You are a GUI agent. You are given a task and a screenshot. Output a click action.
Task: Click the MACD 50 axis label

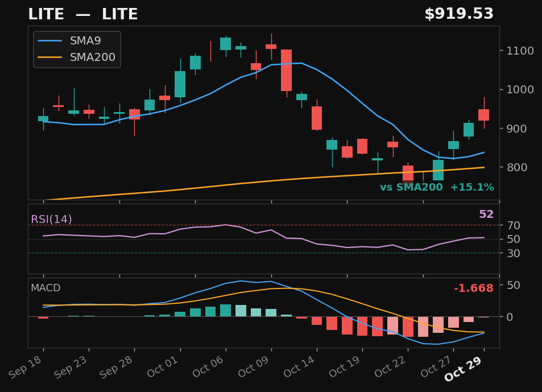coord(514,285)
